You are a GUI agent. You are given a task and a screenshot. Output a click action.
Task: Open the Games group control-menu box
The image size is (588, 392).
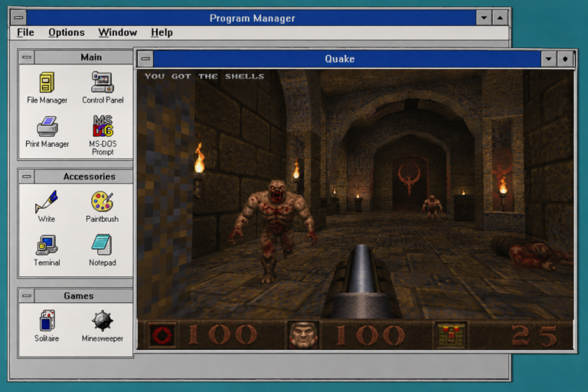pos(27,296)
